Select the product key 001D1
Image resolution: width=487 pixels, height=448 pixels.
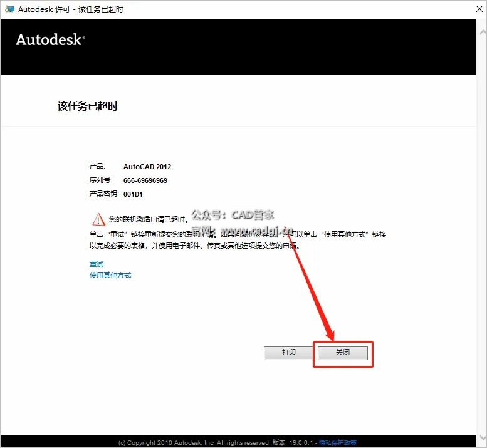click(133, 194)
